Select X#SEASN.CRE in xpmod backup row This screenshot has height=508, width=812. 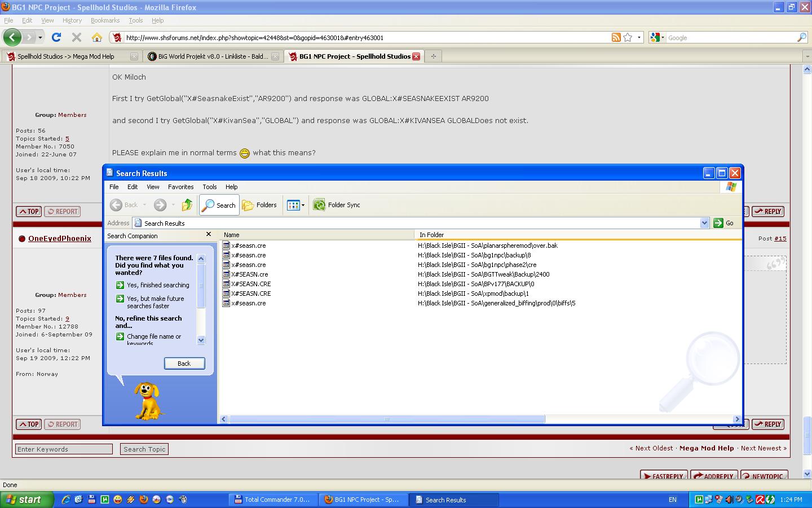tap(250, 294)
